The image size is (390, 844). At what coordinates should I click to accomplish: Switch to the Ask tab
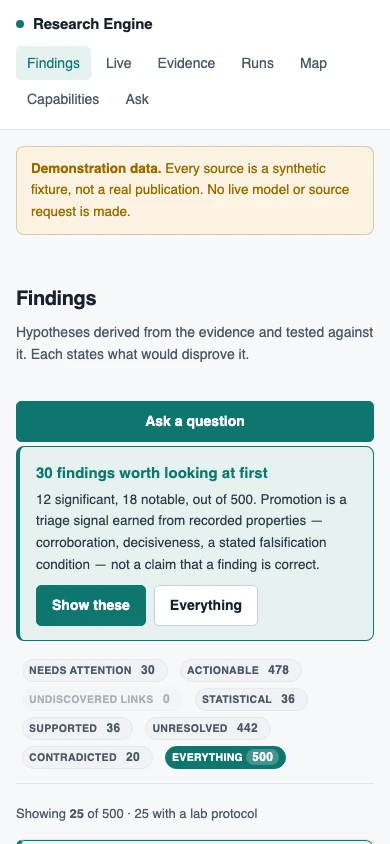click(x=137, y=99)
